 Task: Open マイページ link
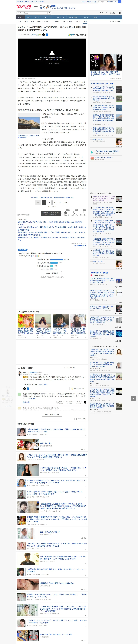pyautogui.click(x=103, y=13)
